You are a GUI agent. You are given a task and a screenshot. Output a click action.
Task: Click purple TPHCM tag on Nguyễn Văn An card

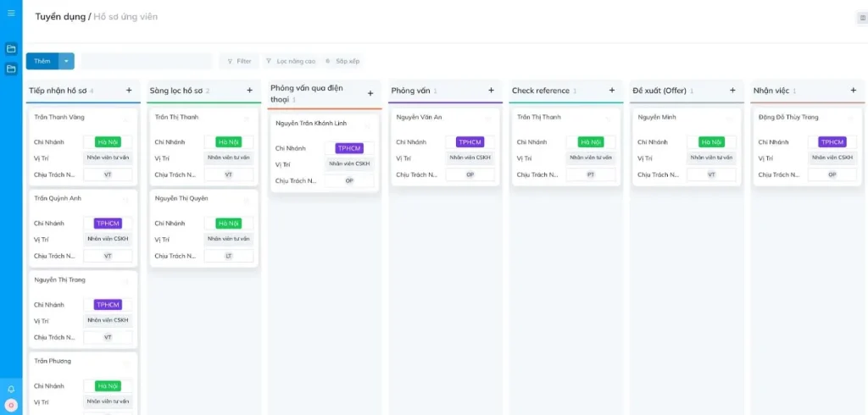point(470,142)
